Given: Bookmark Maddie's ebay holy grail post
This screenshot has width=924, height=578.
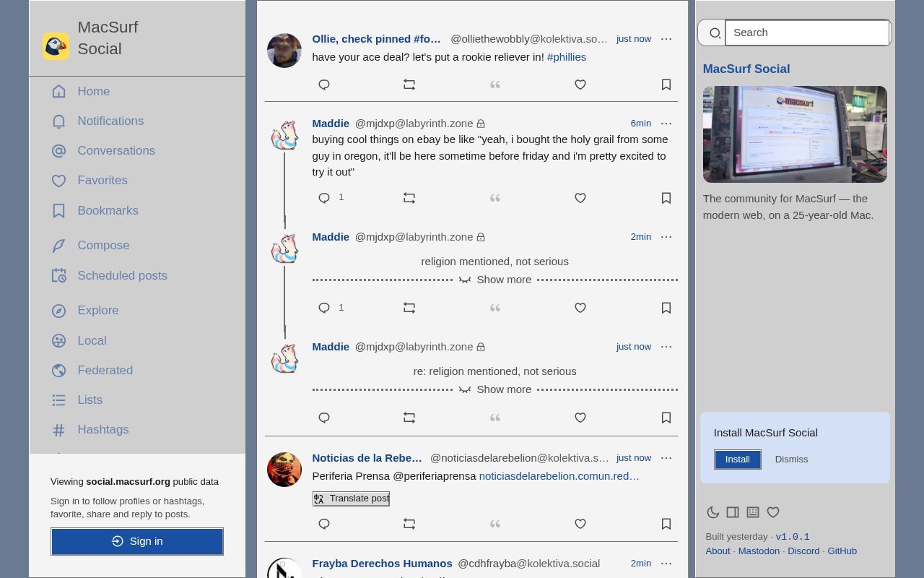Looking at the screenshot, I should [x=666, y=198].
